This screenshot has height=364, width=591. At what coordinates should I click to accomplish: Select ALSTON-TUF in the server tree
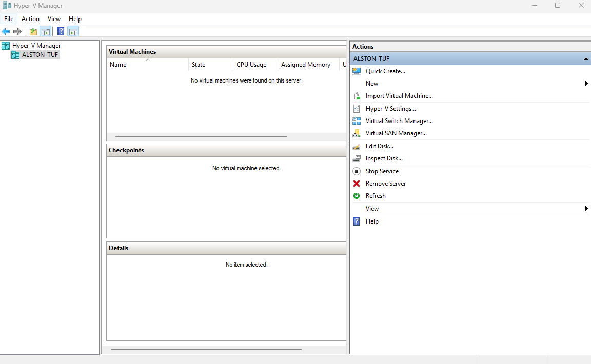pyautogui.click(x=39, y=55)
